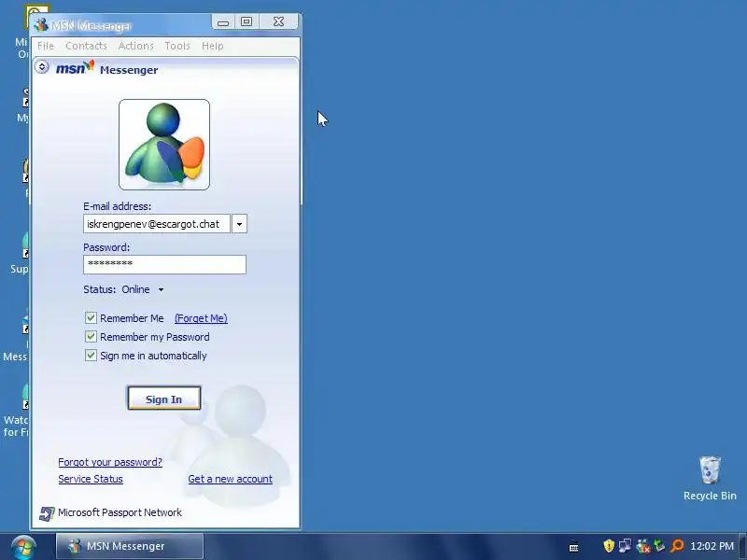Click the Forget Me link
Image resolution: width=747 pixels, height=560 pixels.
click(201, 318)
